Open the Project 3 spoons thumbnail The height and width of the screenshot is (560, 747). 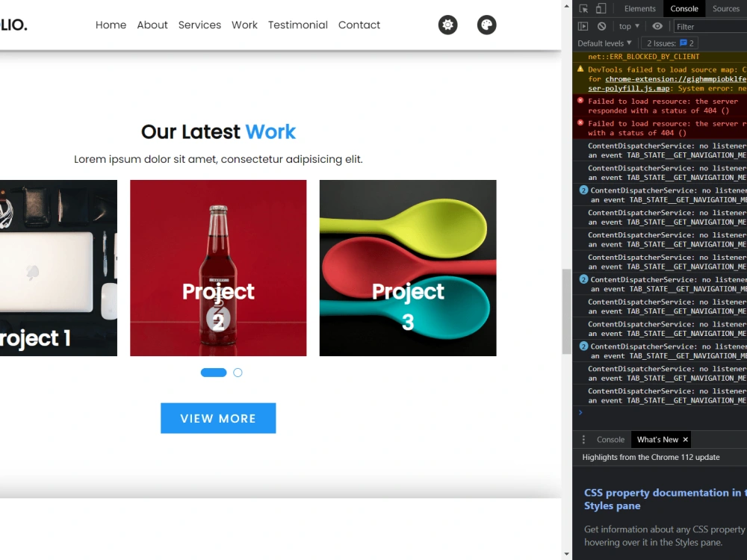pyautogui.click(x=408, y=267)
